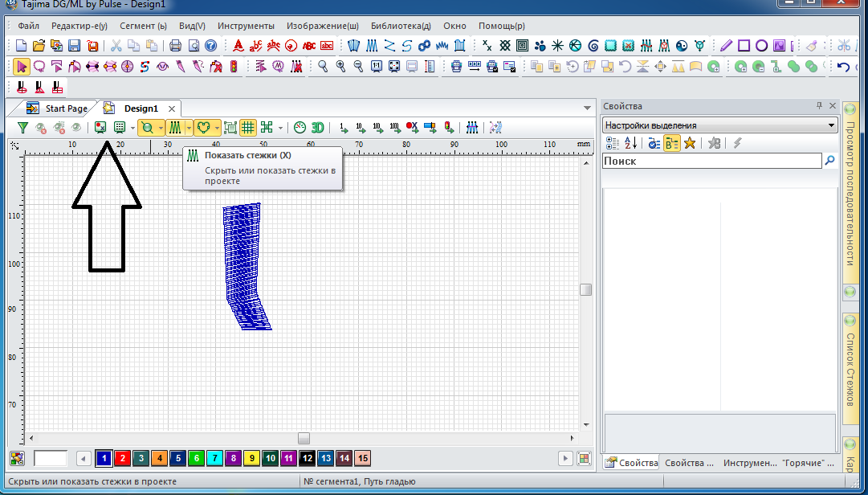
Task: Click the traffic light icon in toolbar
Action: [x=234, y=67]
